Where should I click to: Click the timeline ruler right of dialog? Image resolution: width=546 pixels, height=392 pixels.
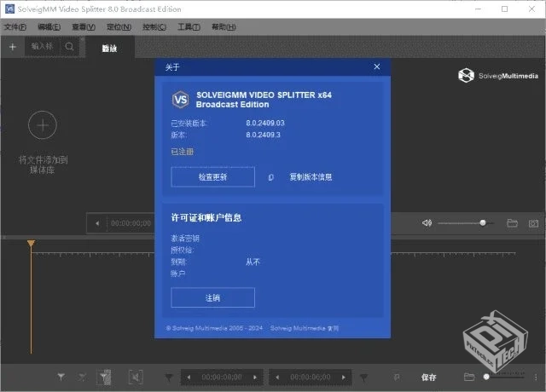pos(453,254)
